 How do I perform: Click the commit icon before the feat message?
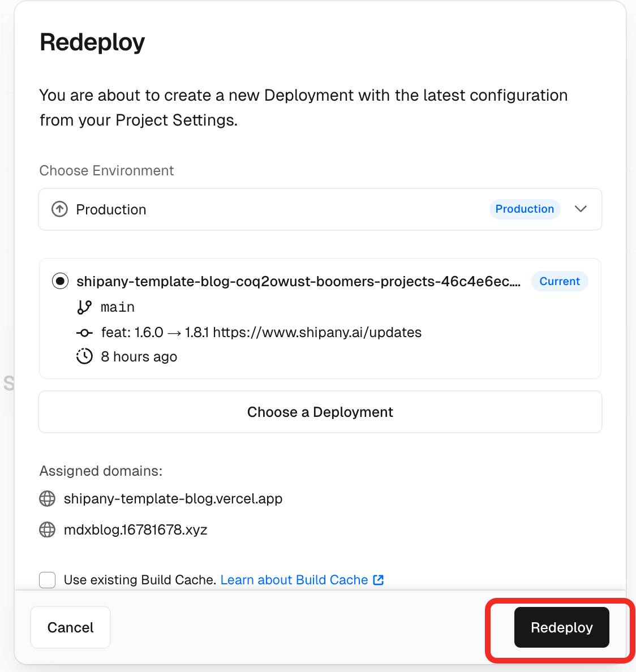[x=84, y=333]
